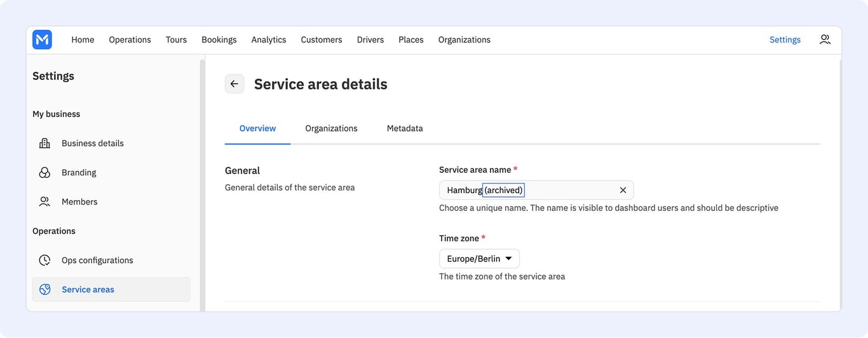The height and width of the screenshot is (338, 868).
Task: Click the Branding circles icon
Action: [44, 173]
